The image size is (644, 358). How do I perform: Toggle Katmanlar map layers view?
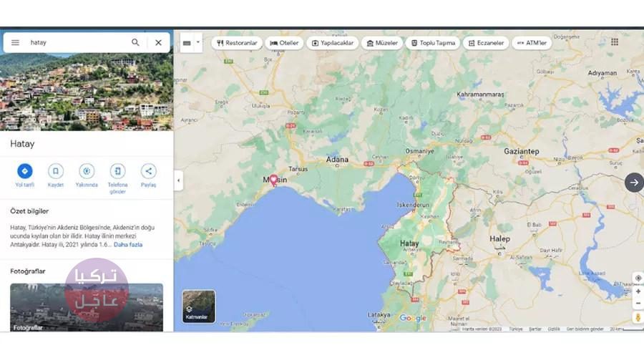tap(198, 306)
